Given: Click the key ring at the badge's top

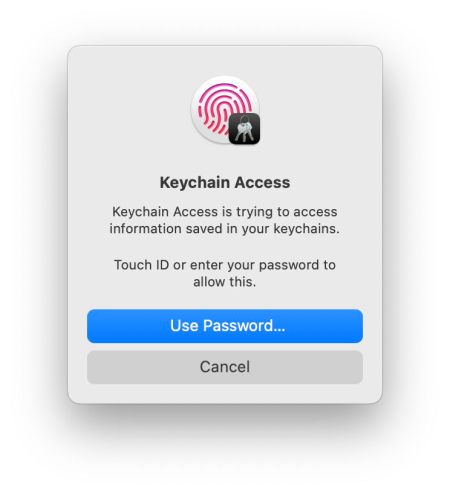Looking at the screenshot, I should tap(245, 119).
